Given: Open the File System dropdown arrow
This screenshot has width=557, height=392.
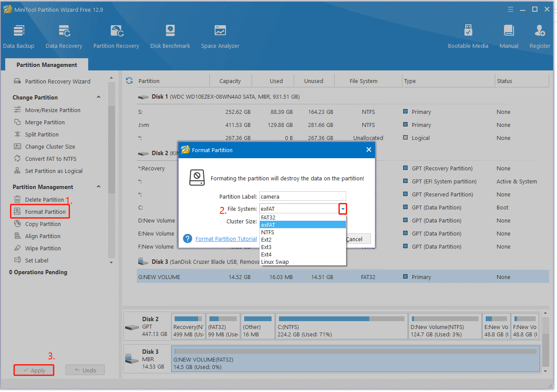Looking at the screenshot, I should [343, 209].
